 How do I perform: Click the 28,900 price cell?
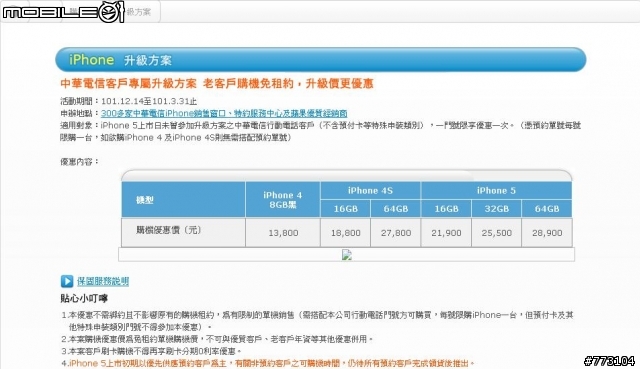click(547, 233)
